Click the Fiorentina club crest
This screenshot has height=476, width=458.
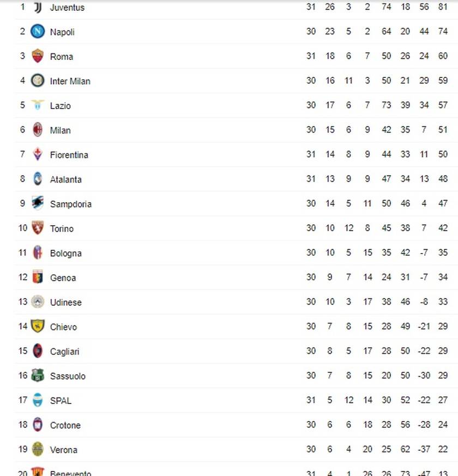click(x=38, y=154)
